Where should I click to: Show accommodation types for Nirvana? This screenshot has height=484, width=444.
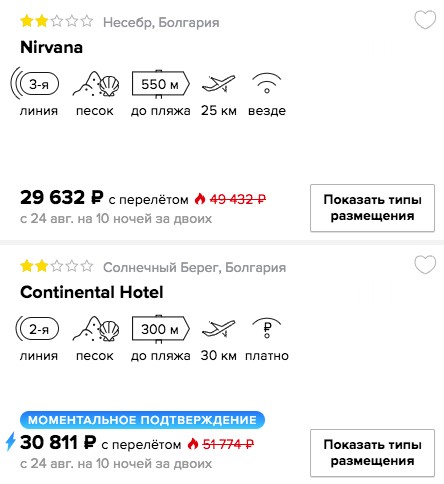click(372, 208)
